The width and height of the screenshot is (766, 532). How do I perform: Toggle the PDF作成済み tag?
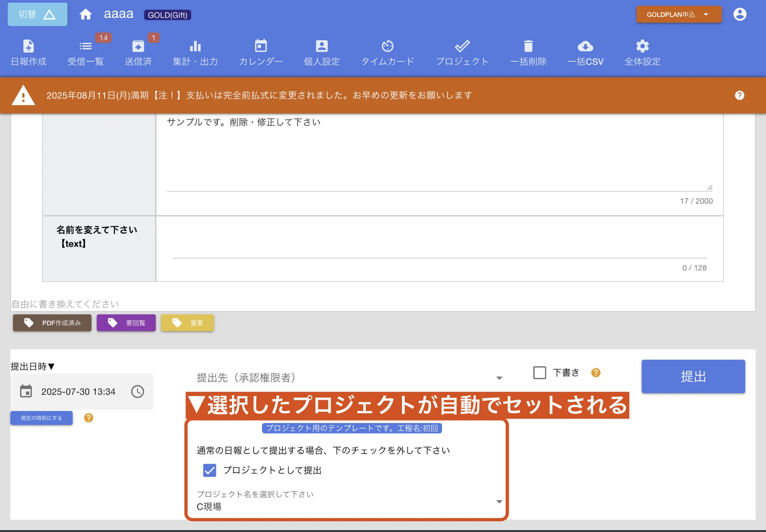pyautogui.click(x=52, y=323)
